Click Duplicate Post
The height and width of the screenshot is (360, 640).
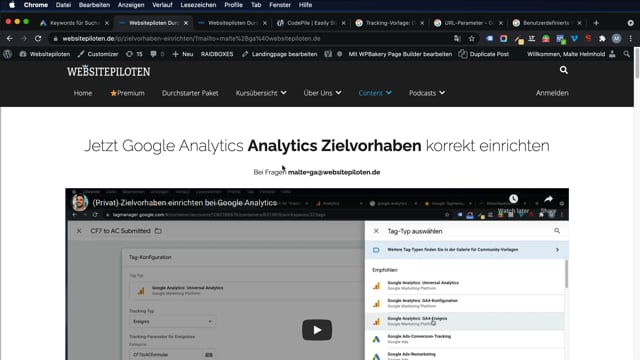(484, 54)
